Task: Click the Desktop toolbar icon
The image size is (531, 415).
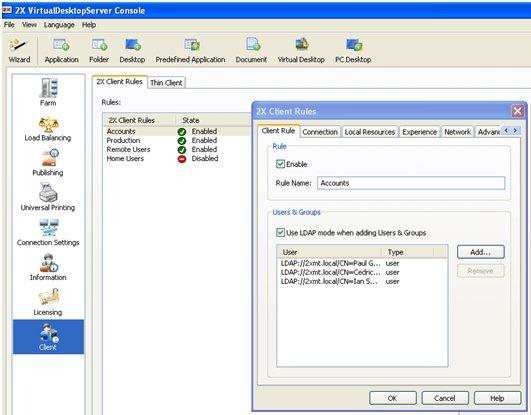Action: (132, 50)
